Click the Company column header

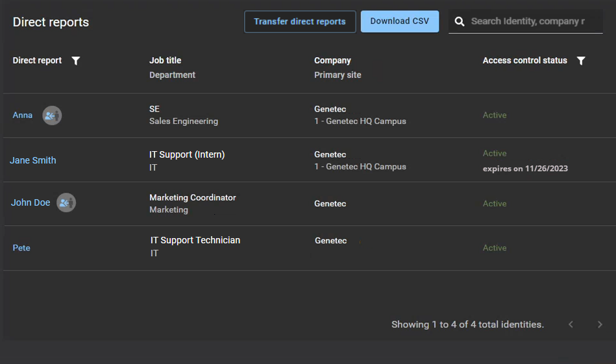[x=332, y=60]
